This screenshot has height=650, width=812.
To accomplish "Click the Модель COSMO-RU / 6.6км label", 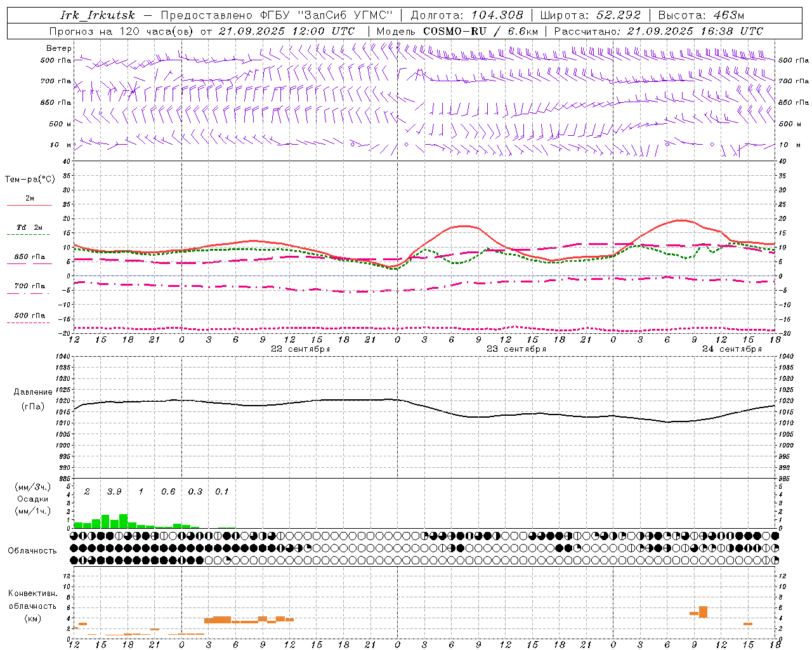I will (x=457, y=31).
